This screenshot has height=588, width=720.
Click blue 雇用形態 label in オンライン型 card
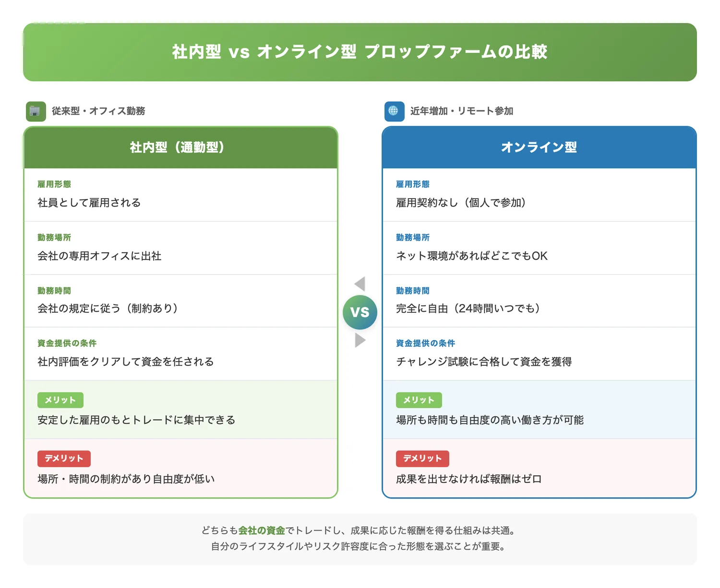point(413,184)
